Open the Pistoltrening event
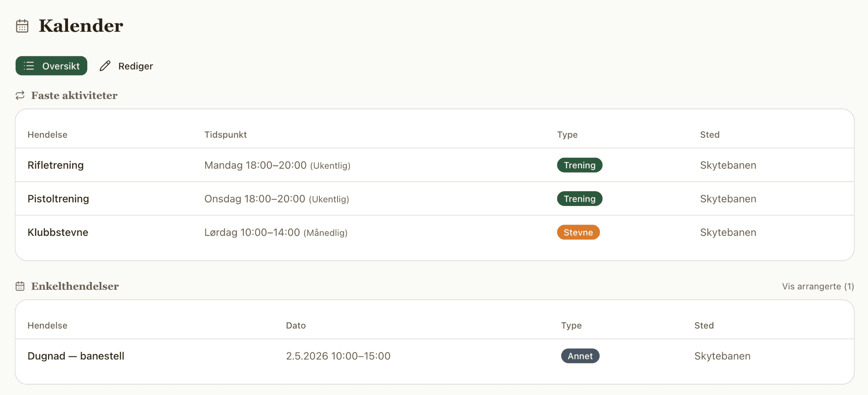Screen dimensions: 868x395 point(58,199)
